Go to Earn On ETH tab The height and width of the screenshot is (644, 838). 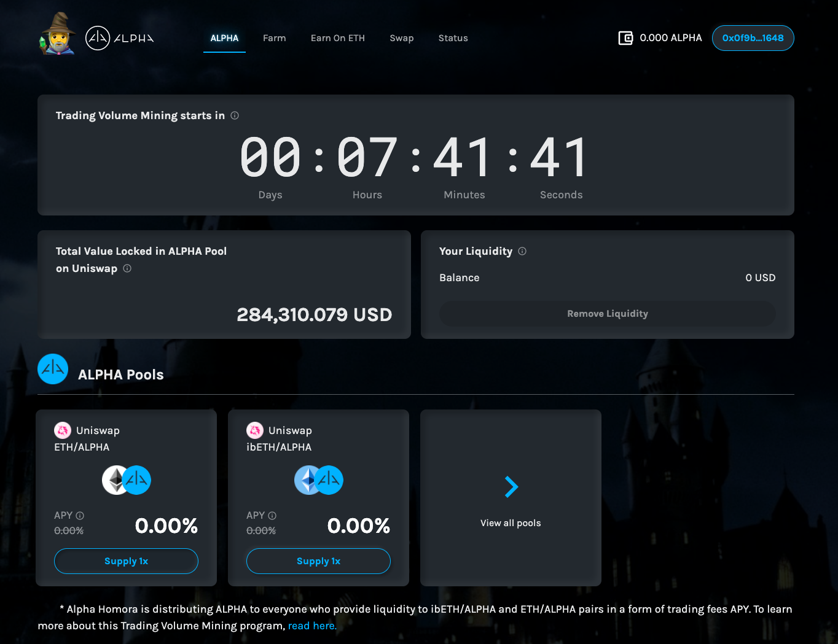point(338,38)
